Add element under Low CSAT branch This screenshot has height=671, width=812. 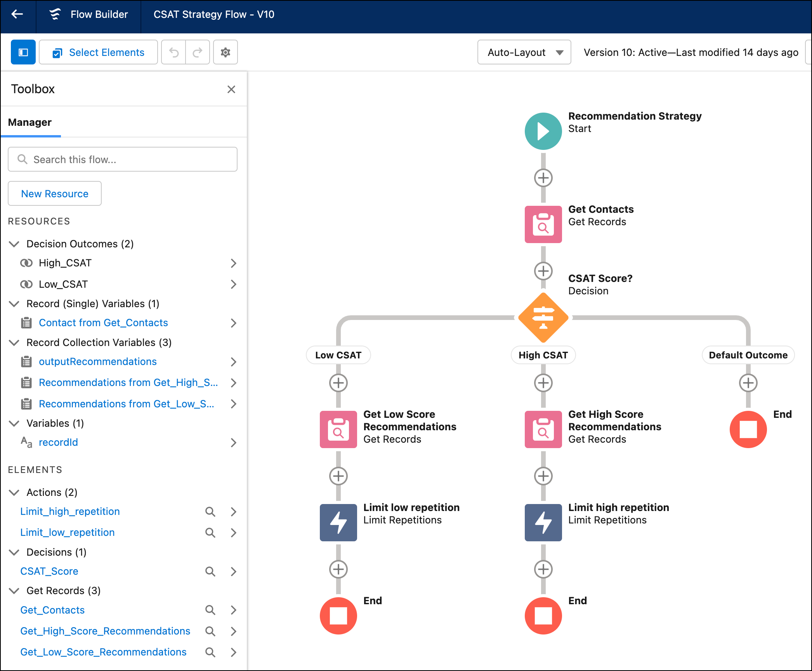338,383
